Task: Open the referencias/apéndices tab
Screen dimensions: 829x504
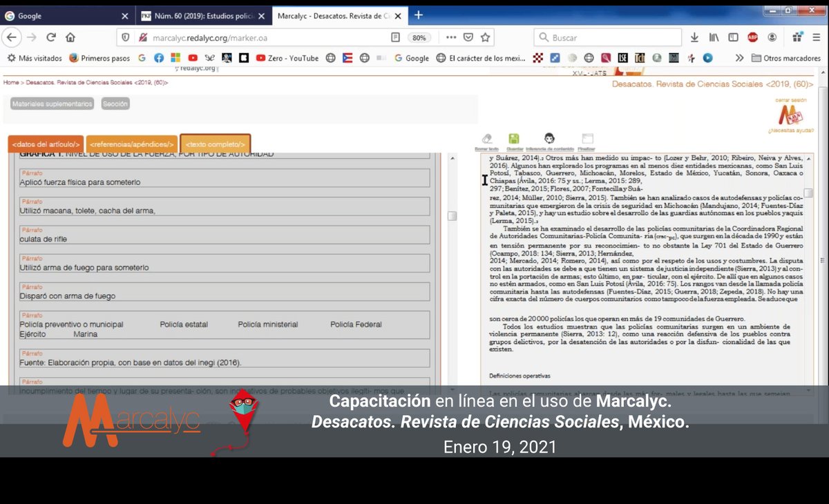Action: (x=131, y=144)
